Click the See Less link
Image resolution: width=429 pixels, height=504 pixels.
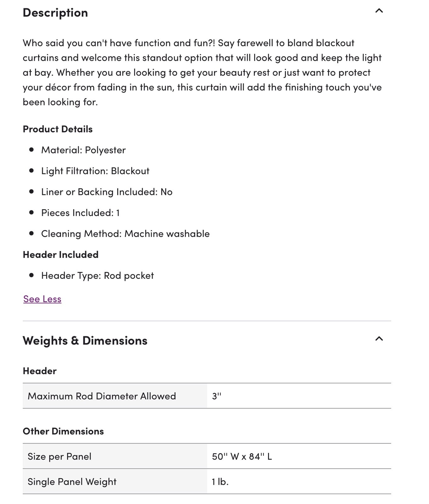[x=42, y=299]
